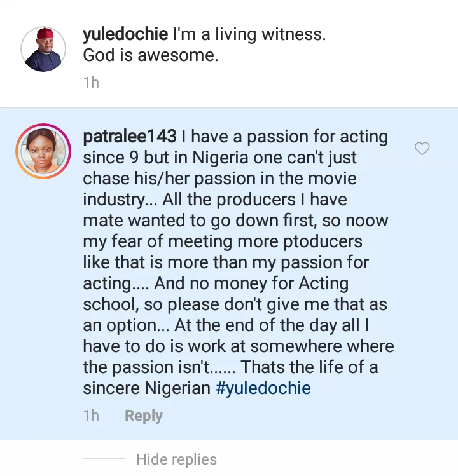Open the #yuledochie hashtag
Viewport: 458px width, 476px height.
[263, 388]
